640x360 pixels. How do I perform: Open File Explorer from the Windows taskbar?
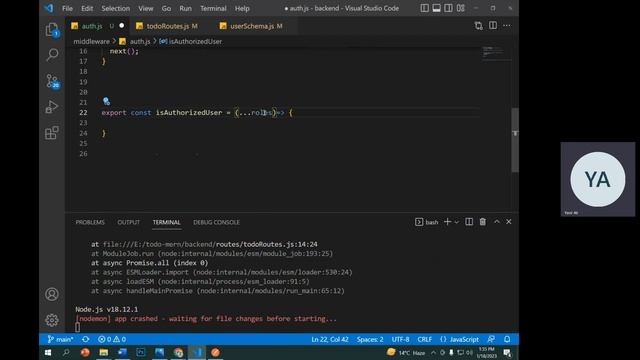pos(104,352)
